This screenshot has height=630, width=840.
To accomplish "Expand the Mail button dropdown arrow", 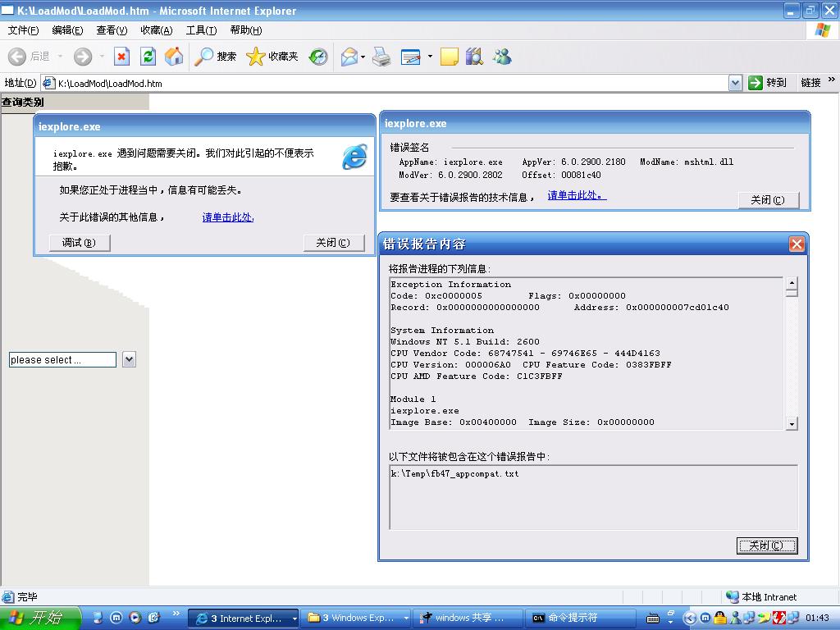I will [x=363, y=57].
